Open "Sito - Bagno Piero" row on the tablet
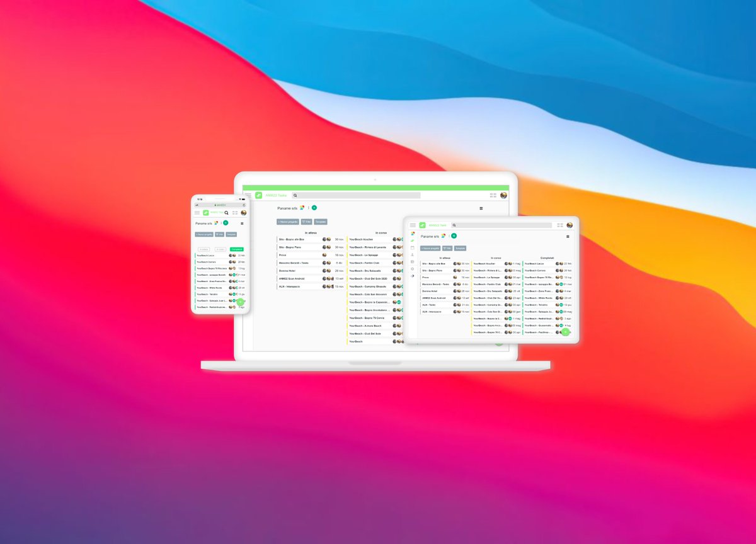The height and width of the screenshot is (544, 756). tap(445, 271)
